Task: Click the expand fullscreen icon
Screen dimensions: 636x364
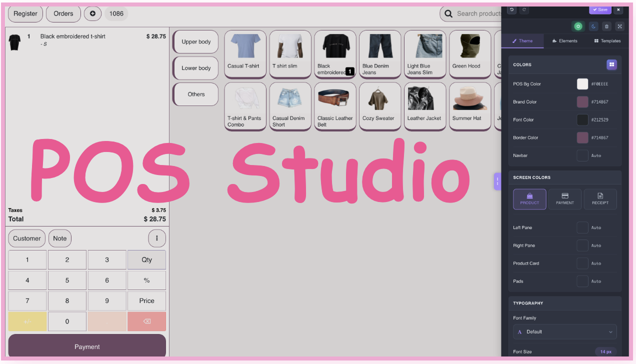Action: [620, 26]
